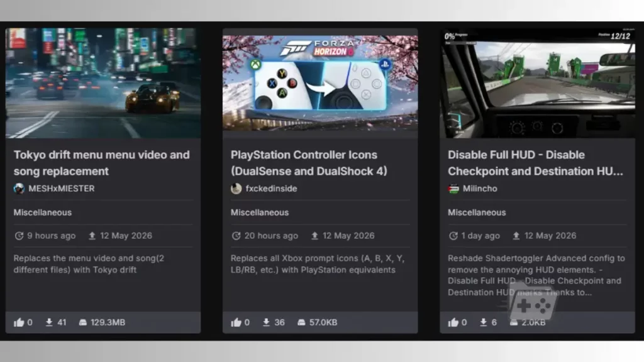Click the updated clock icon beside 20 hours ago
Viewport: 644px width, 362px height.
click(236, 236)
